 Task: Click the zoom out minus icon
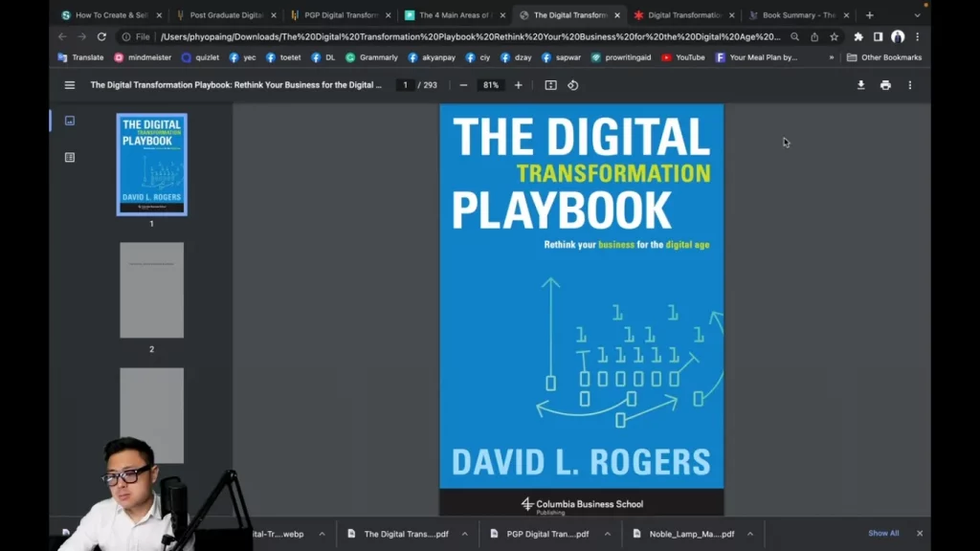coord(463,85)
